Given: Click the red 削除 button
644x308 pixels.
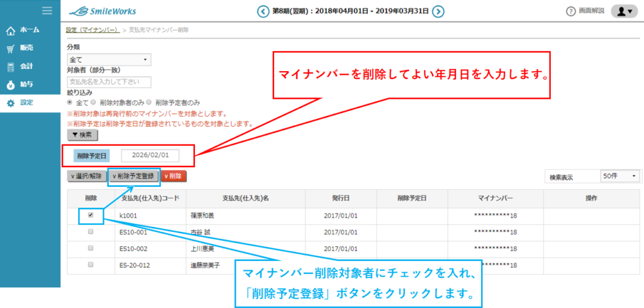Looking at the screenshot, I should (174, 176).
